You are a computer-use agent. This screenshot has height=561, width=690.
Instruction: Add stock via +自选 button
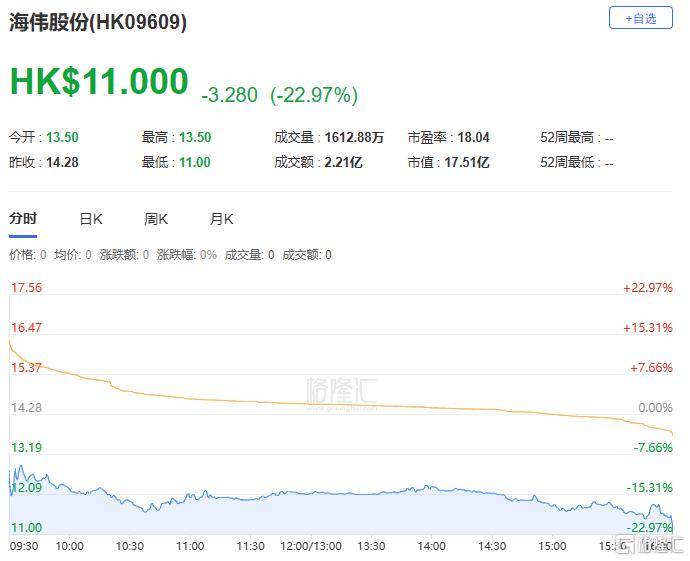641,18
